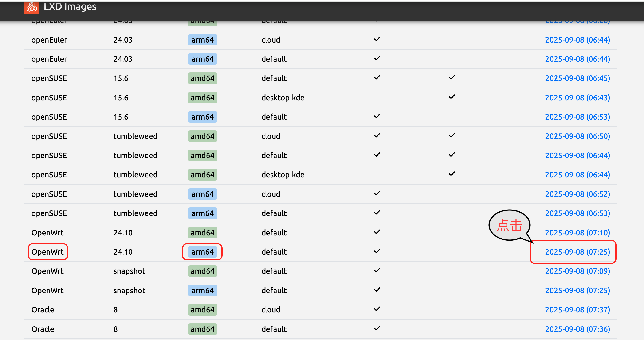Open OpenWrt 24.10 arm64 build date link

click(577, 252)
